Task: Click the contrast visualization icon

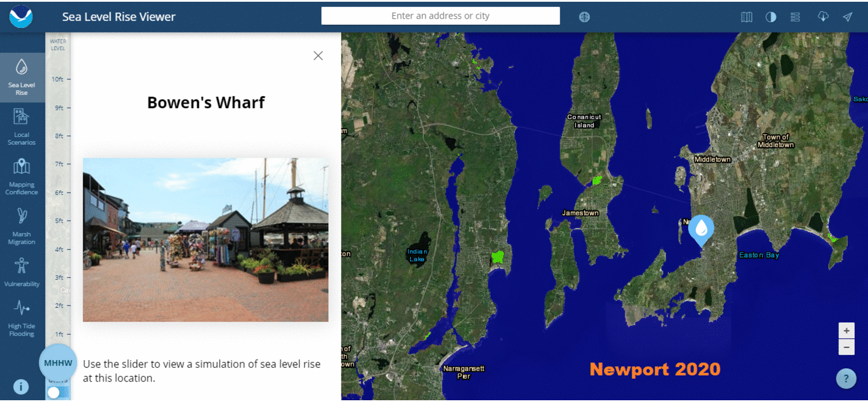Action: (x=771, y=16)
